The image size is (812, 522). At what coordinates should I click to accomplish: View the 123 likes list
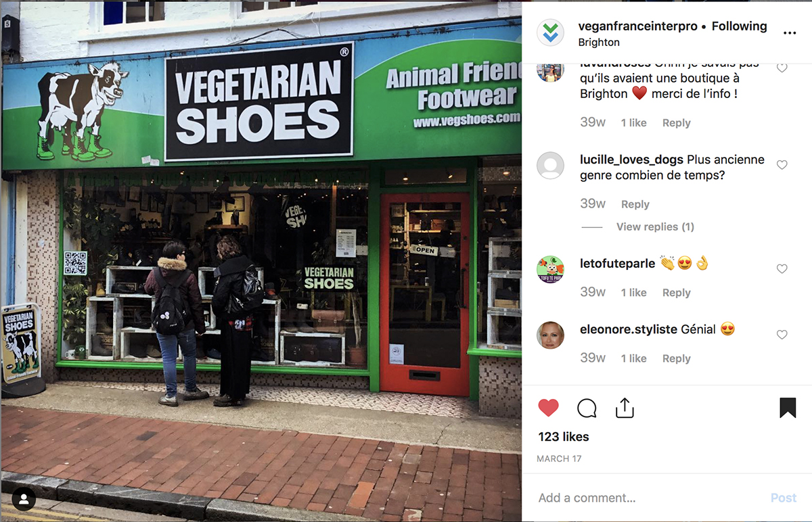564,437
